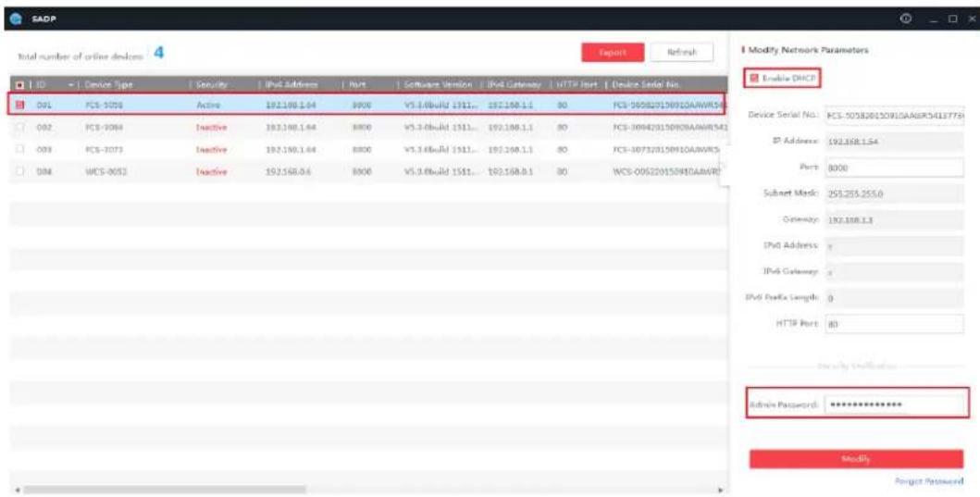Viewport: 980px width, 497px height.
Task: Click the IP Address field
Action: coord(894,142)
